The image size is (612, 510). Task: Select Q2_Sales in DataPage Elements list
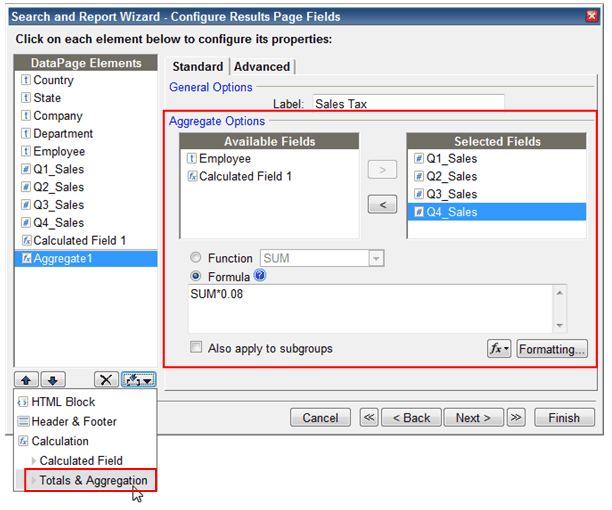85,187
